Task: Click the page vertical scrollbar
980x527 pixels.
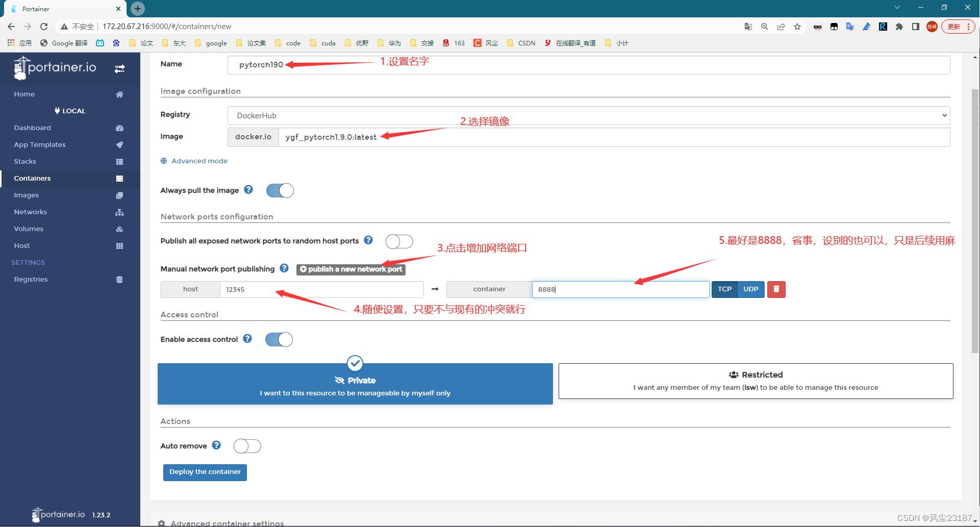Action: [x=975, y=221]
